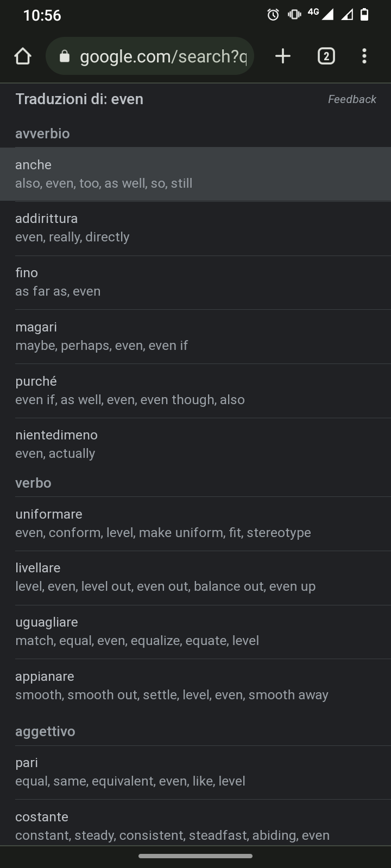The width and height of the screenshot is (391, 868).
Task: Click the google.com/search address bar
Action: click(x=150, y=56)
